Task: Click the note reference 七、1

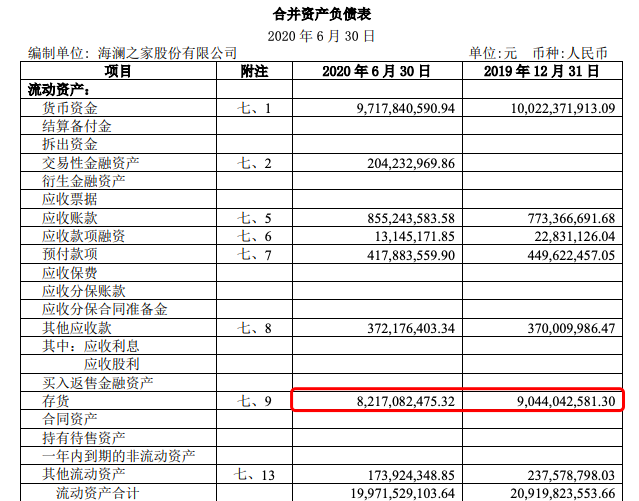Action: click(x=254, y=108)
